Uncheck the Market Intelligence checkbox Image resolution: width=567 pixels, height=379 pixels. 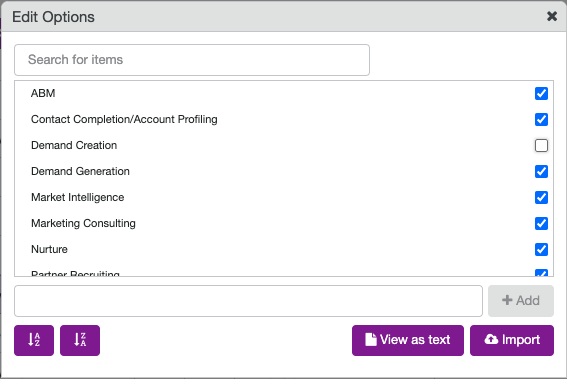pos(541,197)
